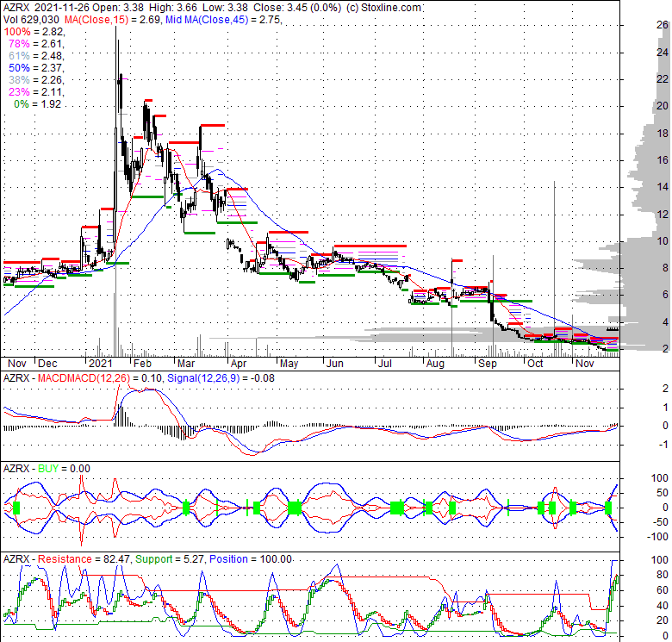Click the 78% = 2.61 retracement level
This screenshot has width=672, height=642.
click(x=36, y=44)
